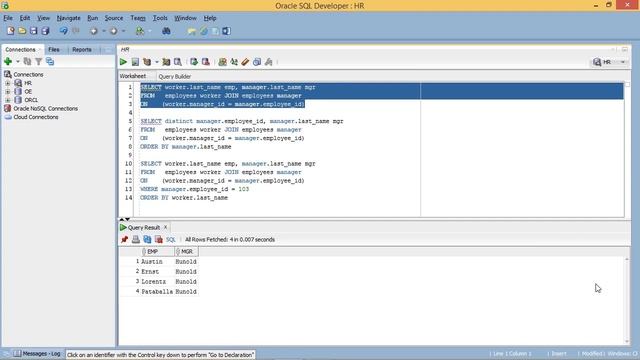
Task: Switch to the Reports tab
Action: point(82,49)
